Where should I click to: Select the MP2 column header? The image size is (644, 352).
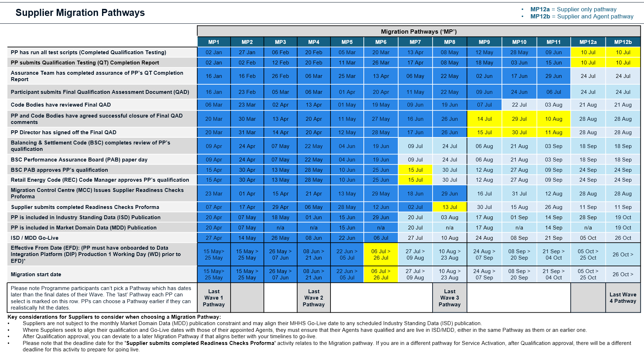point(247,42)
